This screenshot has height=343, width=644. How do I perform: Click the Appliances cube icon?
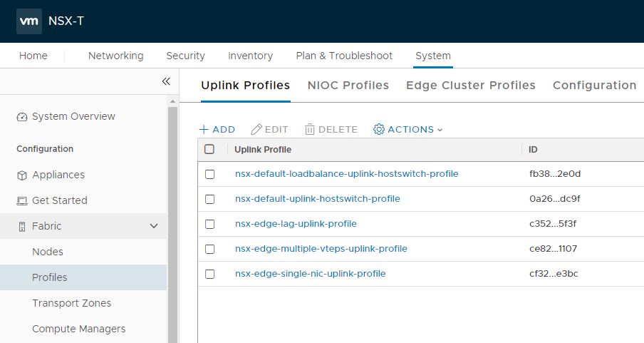[x=21, y=175]
